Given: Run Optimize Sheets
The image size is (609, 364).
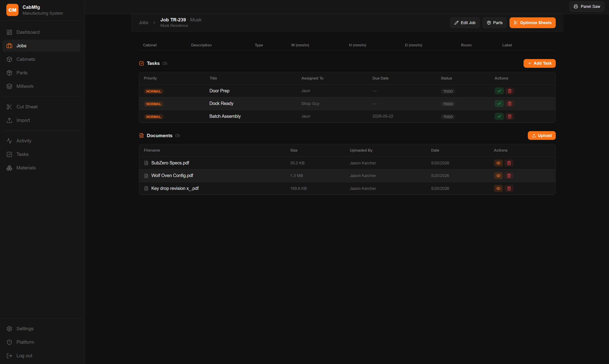Looking at the screenshot, I should click(x=532, y=23).
